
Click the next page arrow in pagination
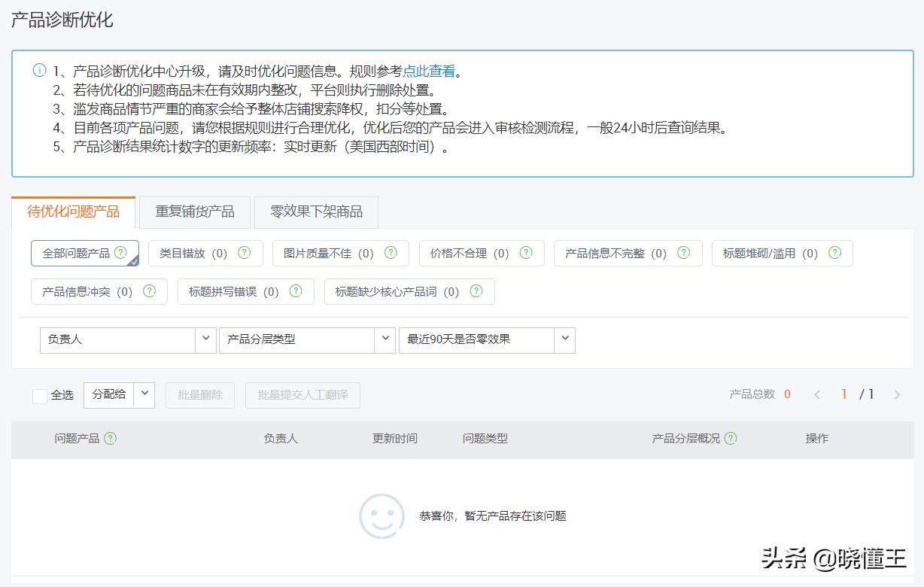click(x=896, y=394)
